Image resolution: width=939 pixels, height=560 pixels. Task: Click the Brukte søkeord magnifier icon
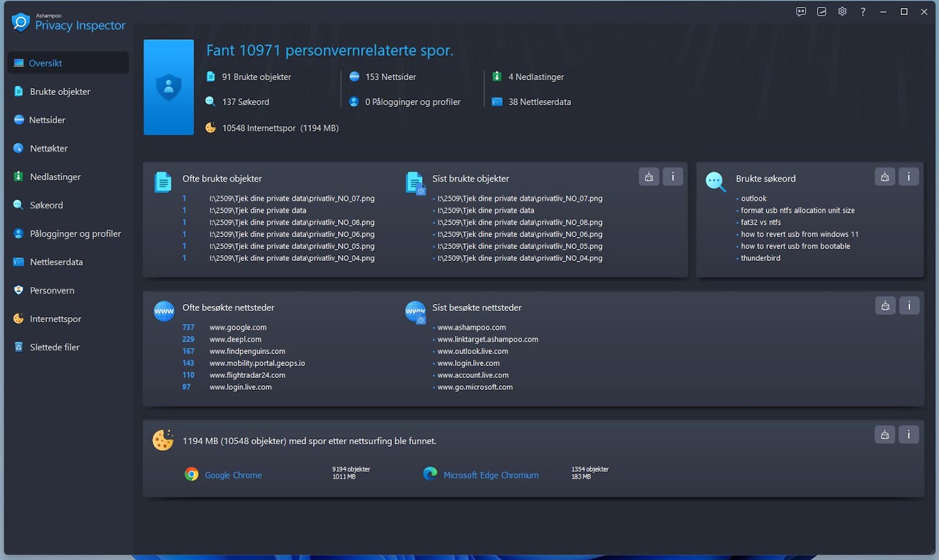point(716,182)
